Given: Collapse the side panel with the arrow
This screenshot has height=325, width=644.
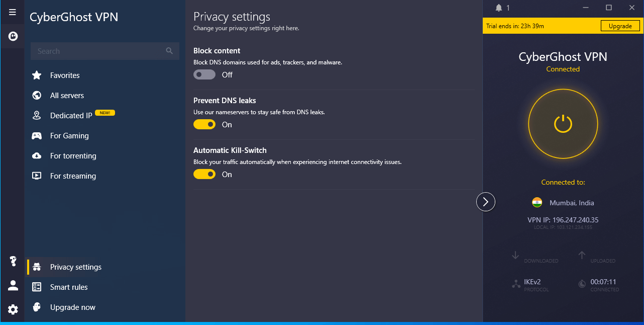Looking at the screenshot, I should (x=486, y=202).
